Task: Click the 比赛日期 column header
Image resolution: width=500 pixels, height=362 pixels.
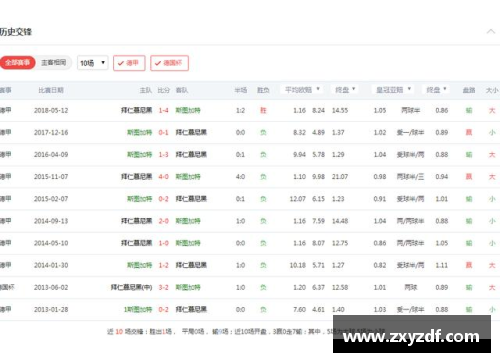Action: tap(51, 90)
